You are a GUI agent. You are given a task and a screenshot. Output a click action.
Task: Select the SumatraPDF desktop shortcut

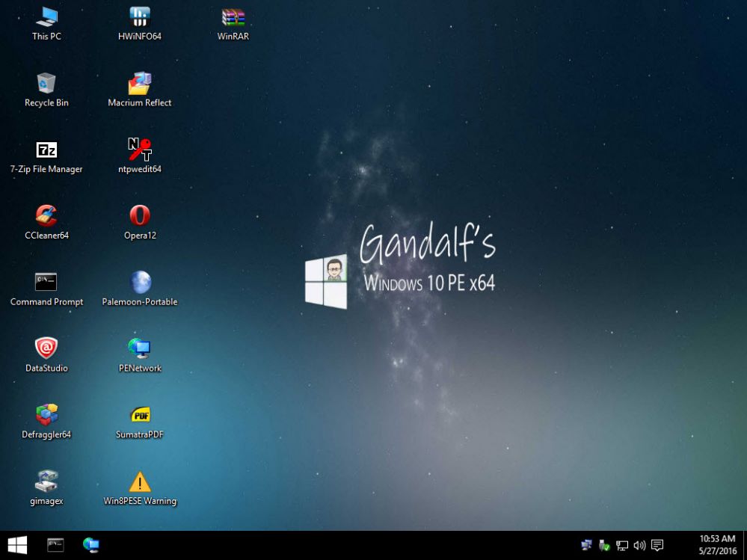140,422
